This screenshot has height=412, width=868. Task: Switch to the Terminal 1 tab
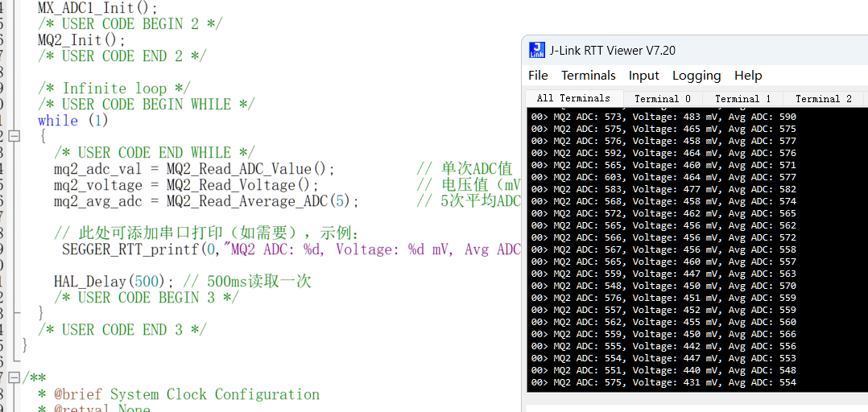click(743, 99)
